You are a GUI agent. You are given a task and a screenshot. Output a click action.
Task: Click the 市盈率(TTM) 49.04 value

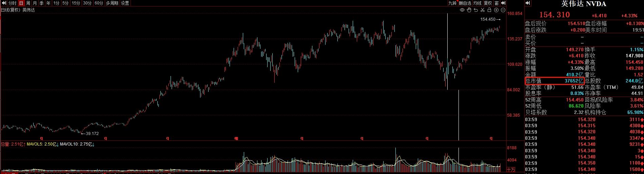(637, 88)
